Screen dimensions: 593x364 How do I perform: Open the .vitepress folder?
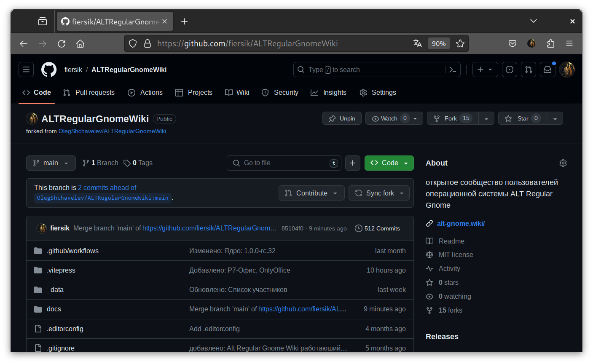[x=61, y=270]
